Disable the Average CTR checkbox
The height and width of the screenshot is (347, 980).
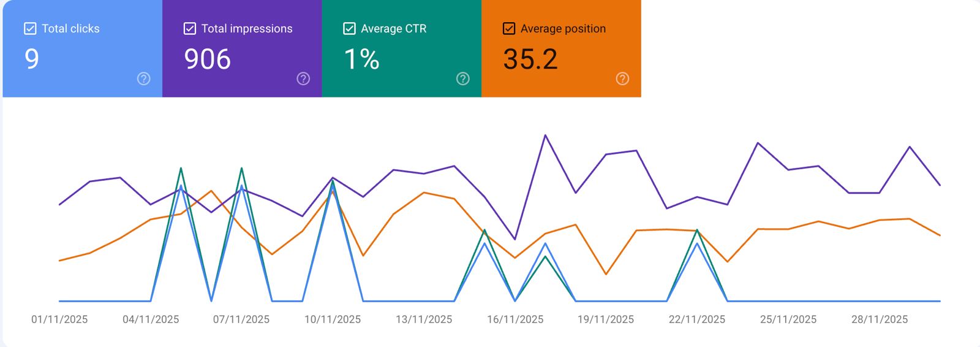click(349, 28)
